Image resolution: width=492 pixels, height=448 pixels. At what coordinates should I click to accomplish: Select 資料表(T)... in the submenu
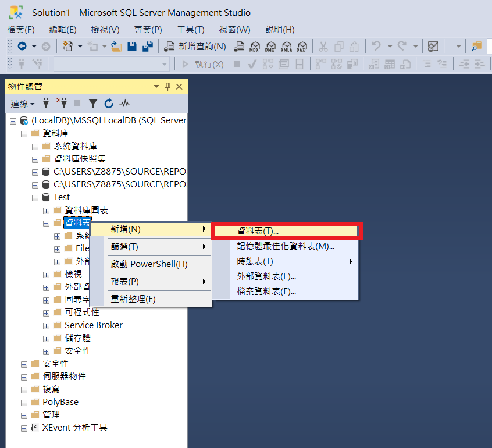tap(286, 231)
